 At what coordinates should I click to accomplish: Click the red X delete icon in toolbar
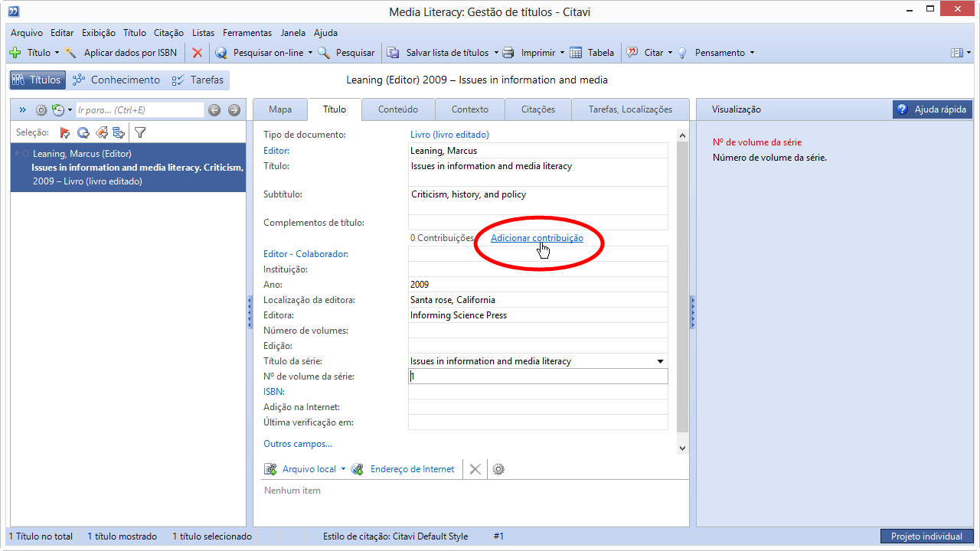198,53
